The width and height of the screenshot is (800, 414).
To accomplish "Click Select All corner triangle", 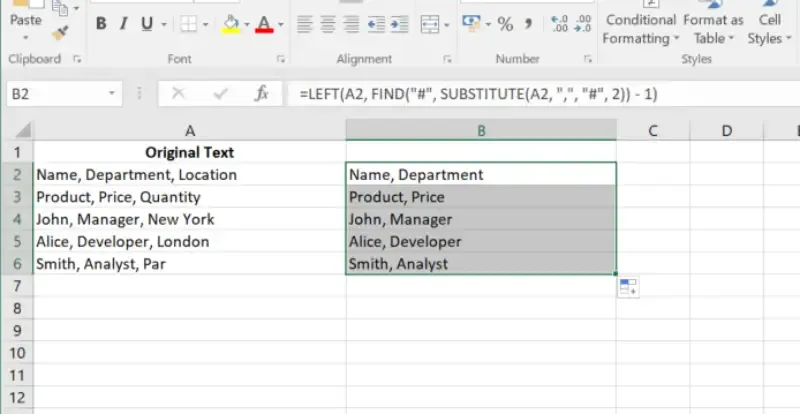I will [x=23, y=131].
